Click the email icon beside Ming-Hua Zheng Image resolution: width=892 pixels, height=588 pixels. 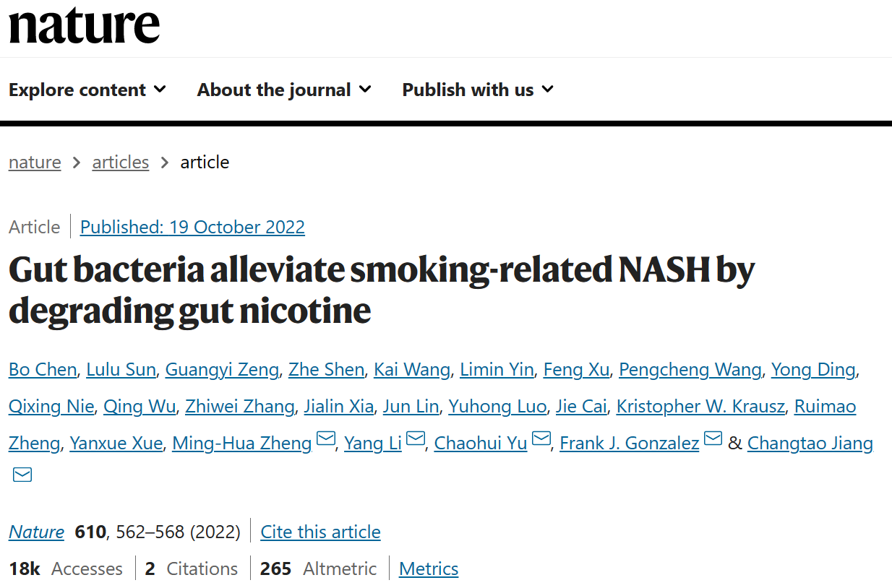tap(326, 438)
